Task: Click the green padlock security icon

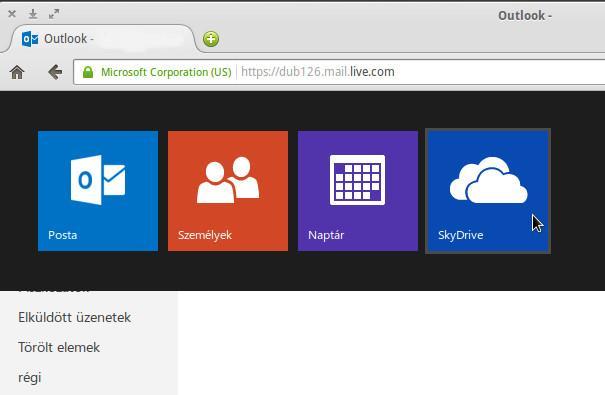Action: coord(88,72)
